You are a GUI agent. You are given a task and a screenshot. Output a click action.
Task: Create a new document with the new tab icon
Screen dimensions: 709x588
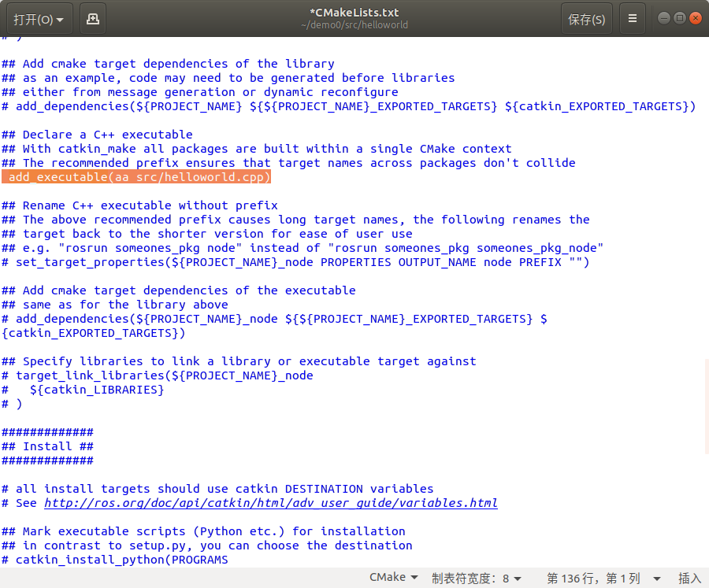(92, 18)
